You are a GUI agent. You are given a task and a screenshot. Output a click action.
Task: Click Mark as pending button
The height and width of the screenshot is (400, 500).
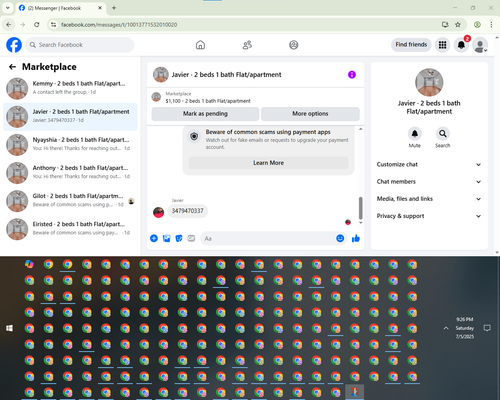click(205, 114)
